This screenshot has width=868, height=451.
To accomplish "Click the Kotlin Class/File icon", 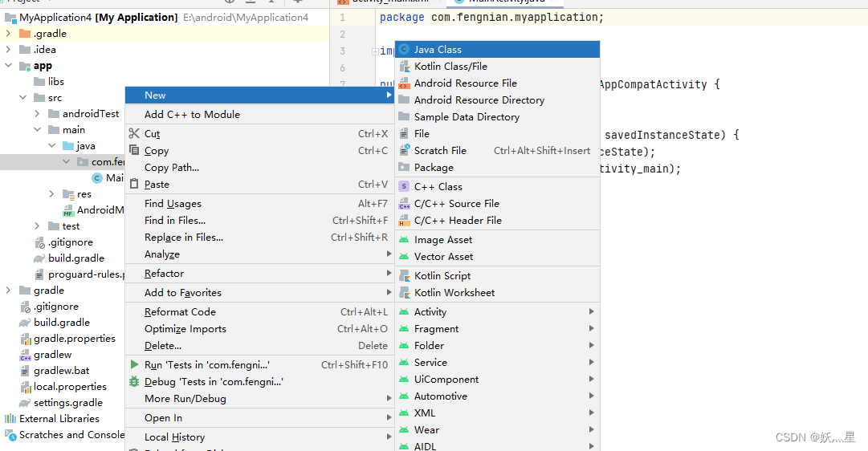I will 404,67.
